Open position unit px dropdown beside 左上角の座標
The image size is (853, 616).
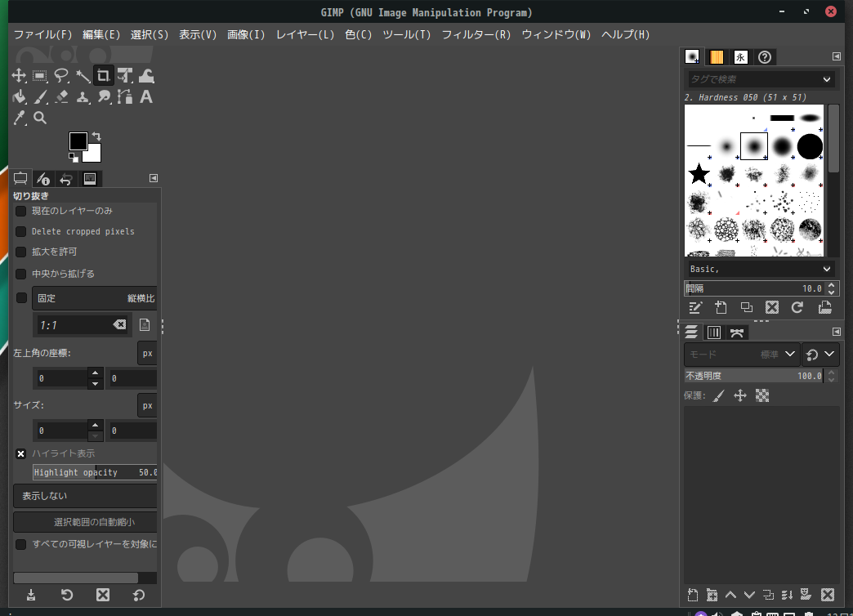[147, 354]
